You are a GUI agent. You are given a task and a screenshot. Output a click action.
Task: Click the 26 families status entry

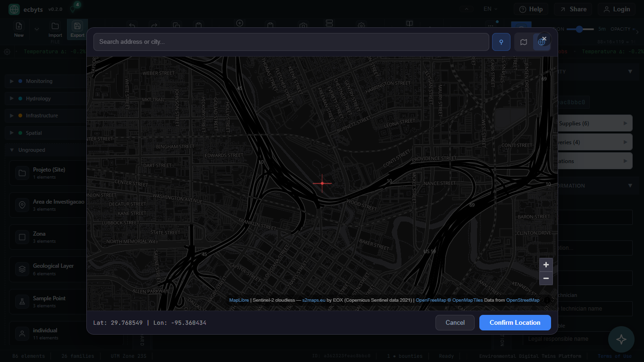(x=78, y=356)
